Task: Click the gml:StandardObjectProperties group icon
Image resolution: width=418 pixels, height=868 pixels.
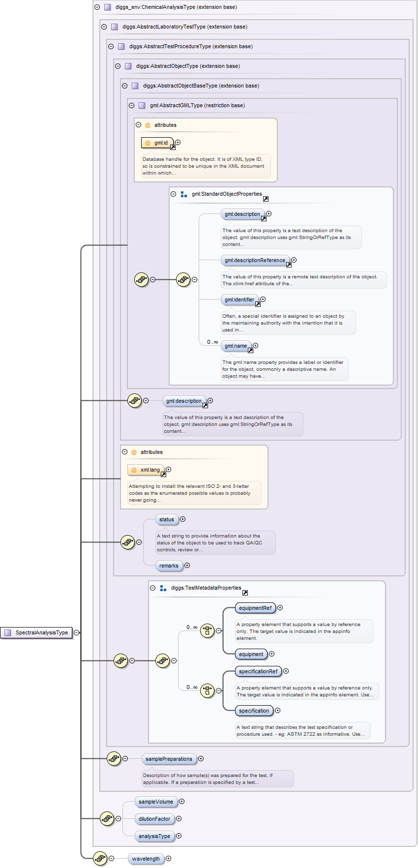Action: [183, 194]
